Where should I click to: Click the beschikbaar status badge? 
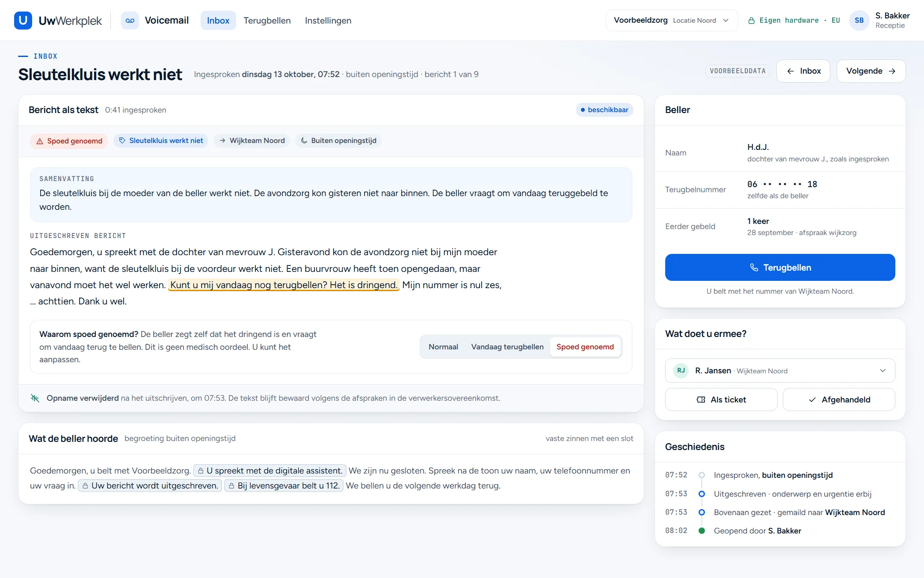point(604,110)
